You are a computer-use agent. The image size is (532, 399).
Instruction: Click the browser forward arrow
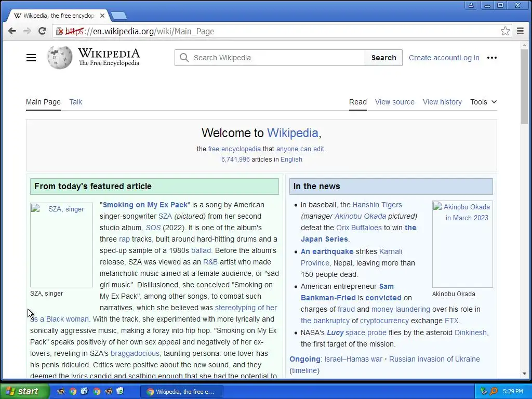pos(27,31)
